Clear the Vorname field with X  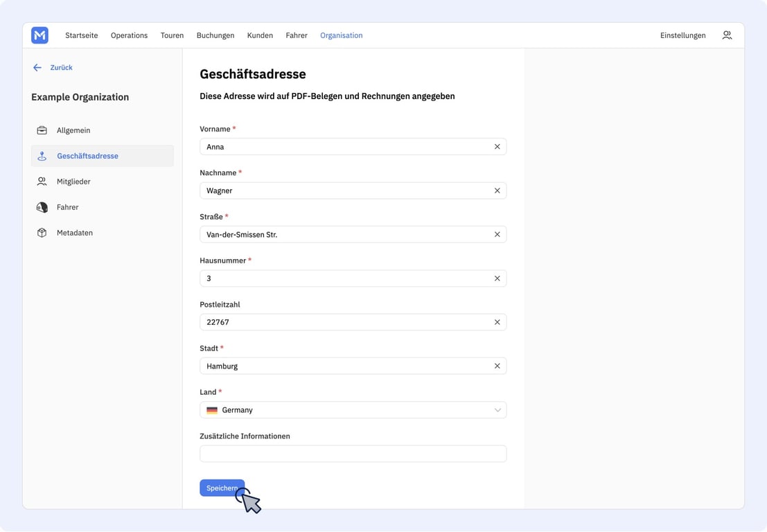[497, 147]
